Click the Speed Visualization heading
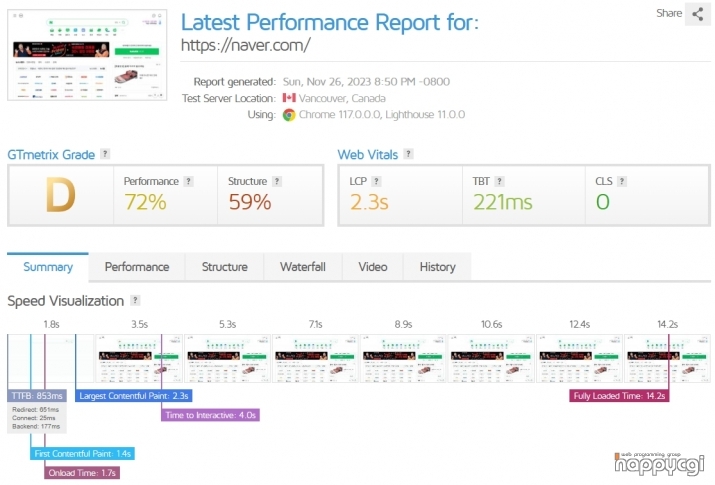Viewport: 715px width, 485px height. [x=66, y=301]
